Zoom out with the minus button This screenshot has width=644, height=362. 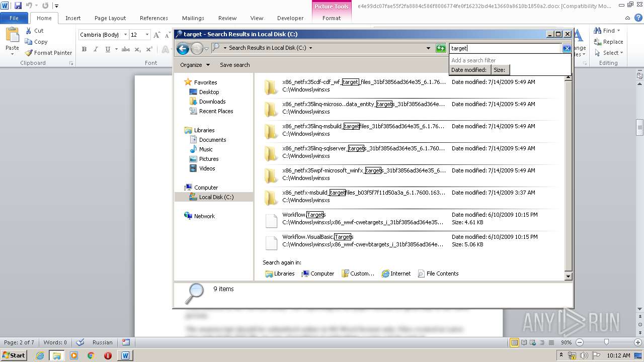click(x=579, y=342)
